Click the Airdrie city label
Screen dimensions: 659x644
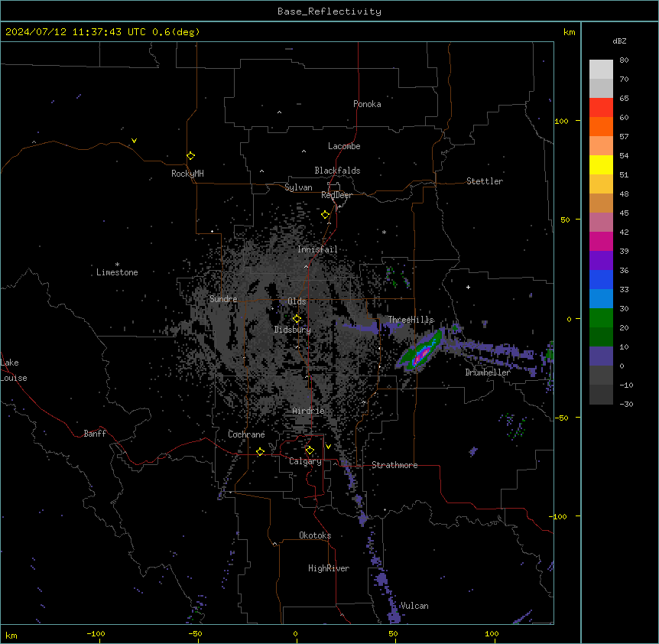point(308,411)
